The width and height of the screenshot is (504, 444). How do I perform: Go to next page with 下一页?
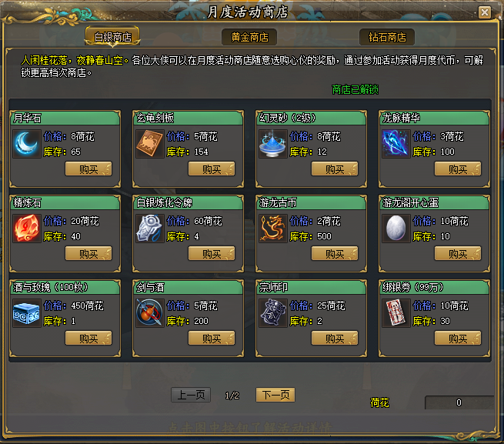tap(275, 395)
